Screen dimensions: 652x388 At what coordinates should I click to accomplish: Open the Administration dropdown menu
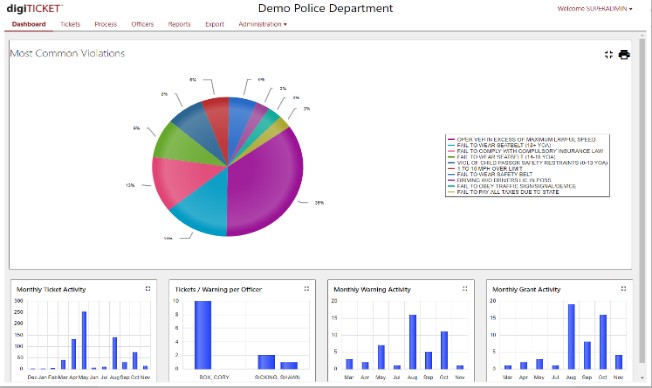tap(262, 24)
